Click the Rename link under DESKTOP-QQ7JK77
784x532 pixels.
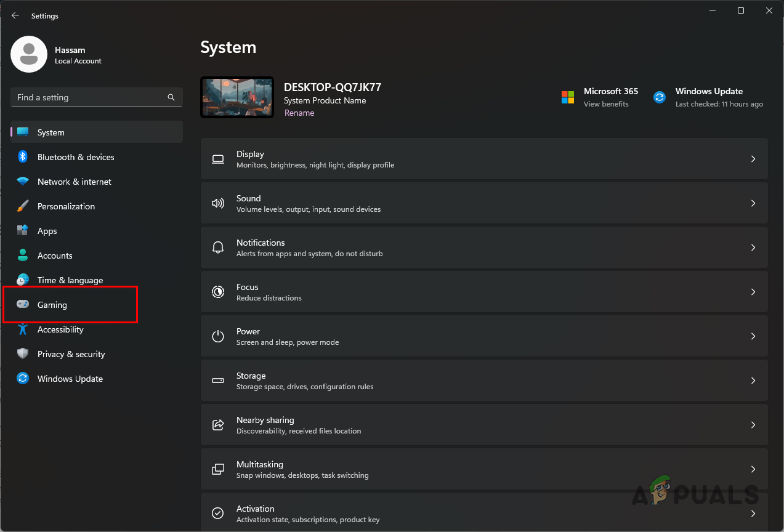(x=299, y=113)
